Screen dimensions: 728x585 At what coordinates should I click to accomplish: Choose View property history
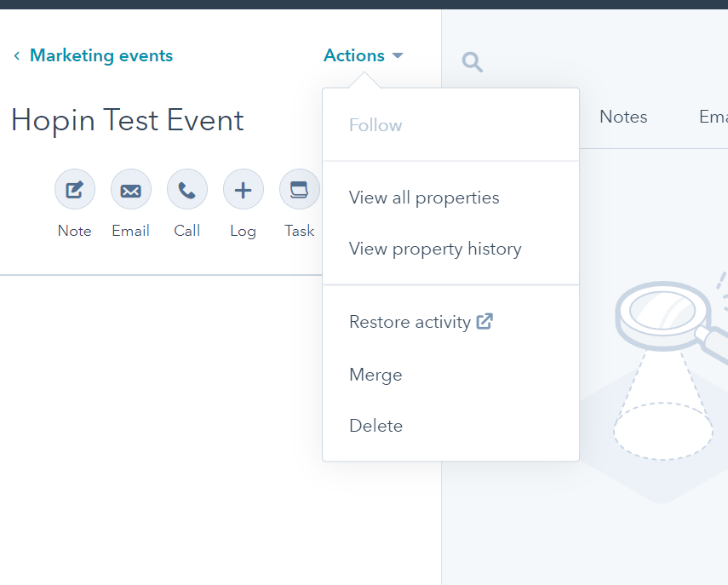450,249
